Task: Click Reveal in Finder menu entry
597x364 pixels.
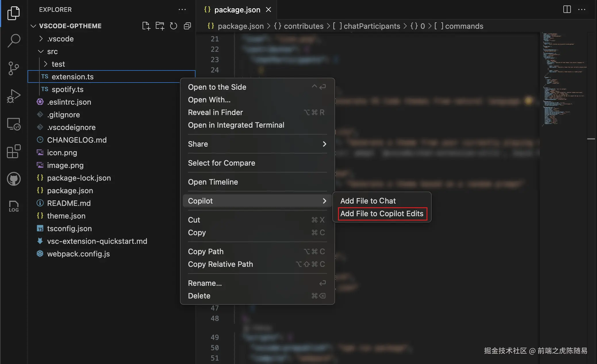Action: click(x=215, y=112)
